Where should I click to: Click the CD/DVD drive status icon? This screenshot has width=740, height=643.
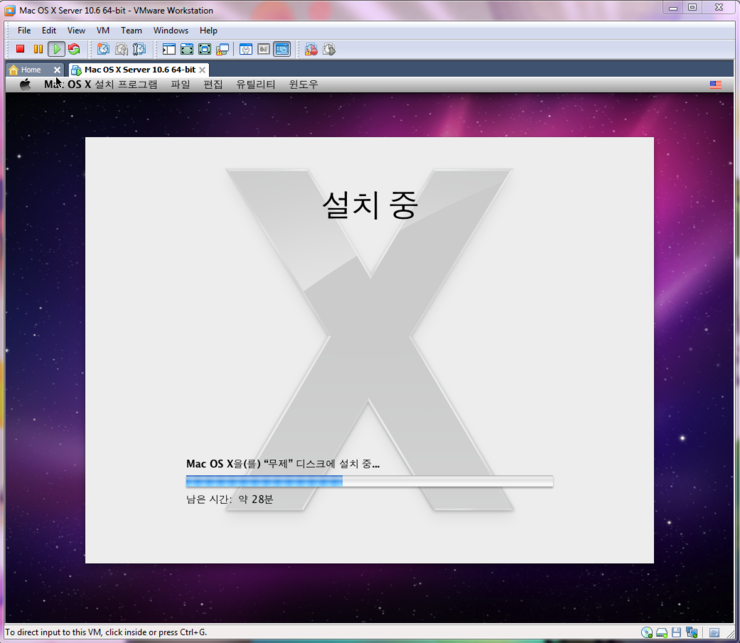pos(647,632)
